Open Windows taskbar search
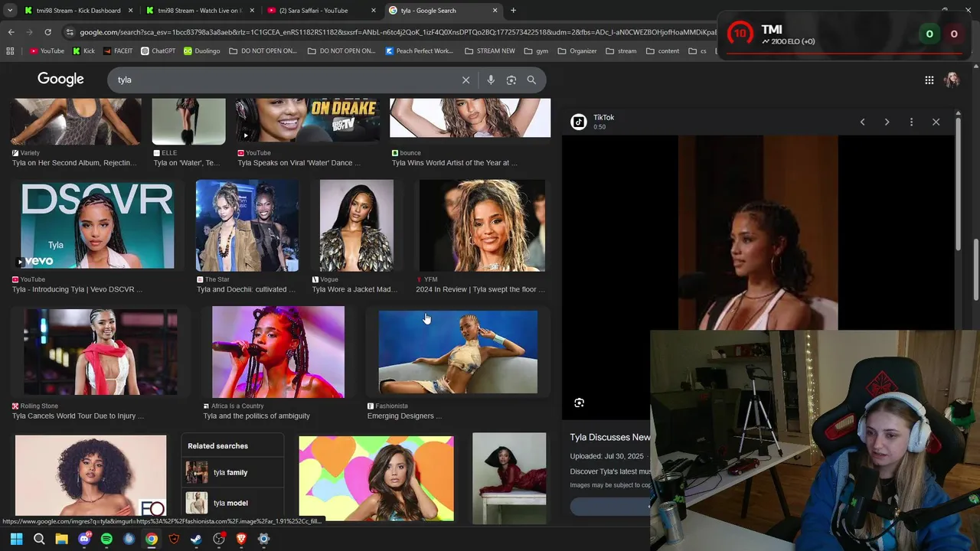The height and width of the screenshot is (551, 980). pyautogui.click(x=39, y=539)
